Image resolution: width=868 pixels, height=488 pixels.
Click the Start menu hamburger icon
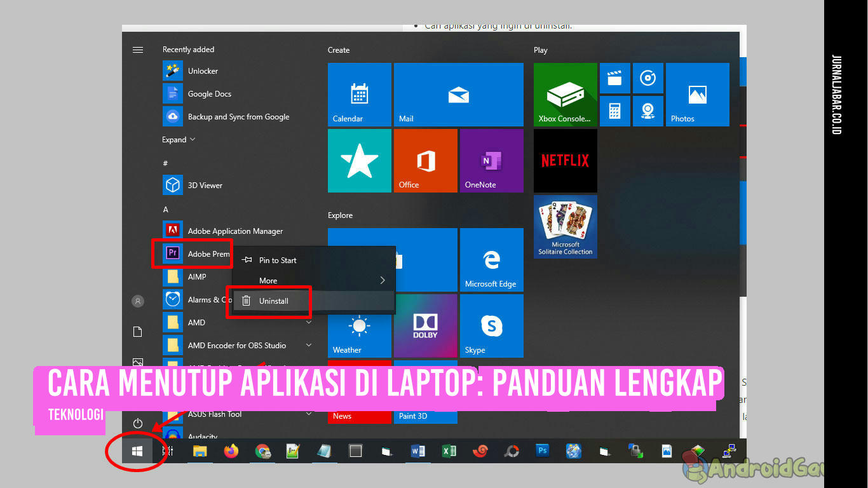(138, 50)
